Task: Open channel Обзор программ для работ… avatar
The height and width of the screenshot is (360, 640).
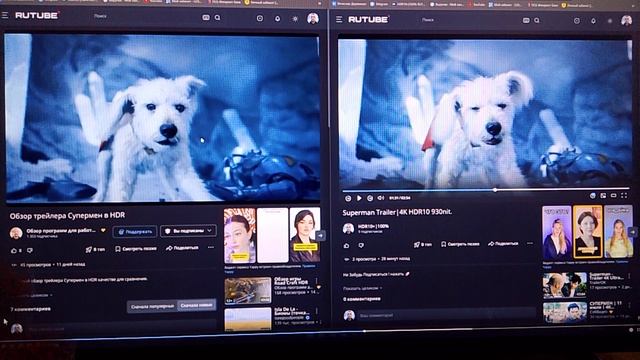Action: pyautogui.click(x=16, y=233)
